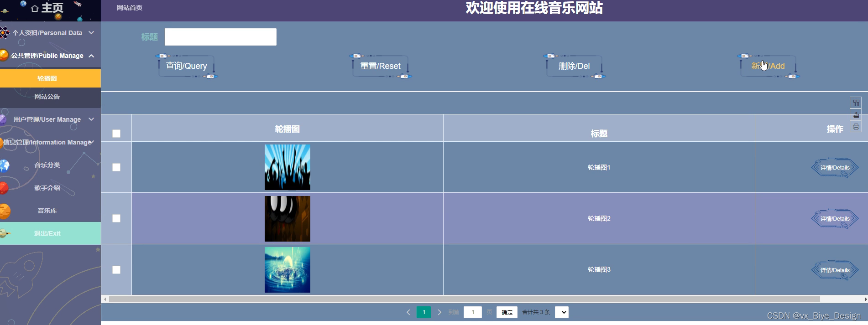The image size is (868, 325).
Task: Go to the next page arrow
Action: 439,312
